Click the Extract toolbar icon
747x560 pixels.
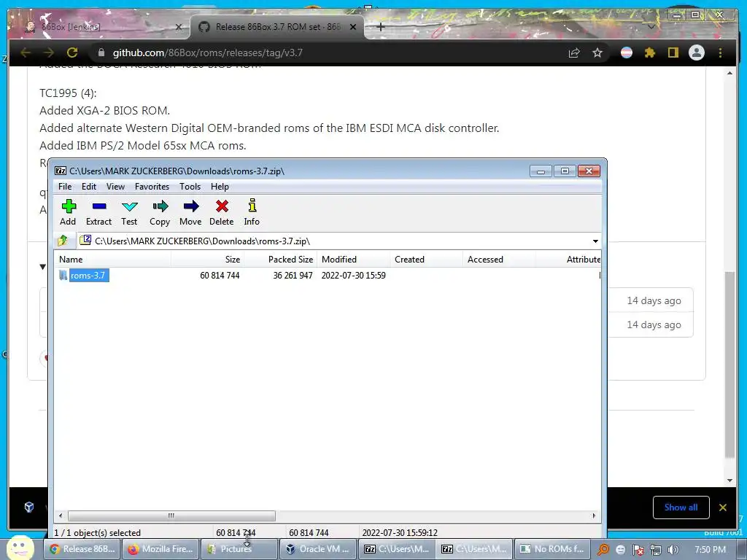98,212
